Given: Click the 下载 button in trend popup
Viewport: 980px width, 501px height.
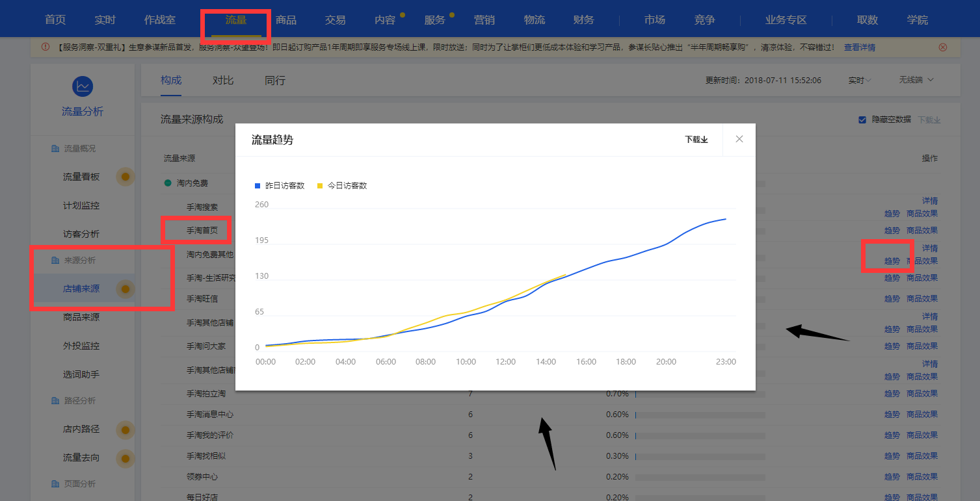Looking at the screenshot, I should (696, 140).
